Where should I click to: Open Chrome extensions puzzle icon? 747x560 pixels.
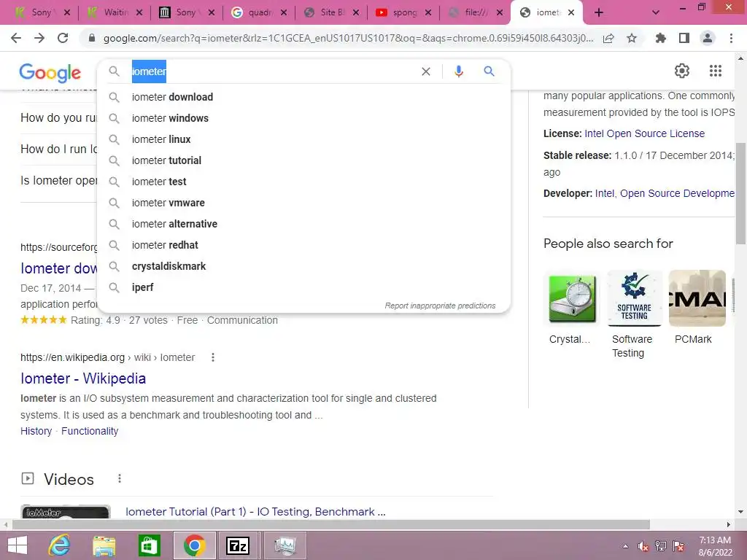click(x=660, y=38)
